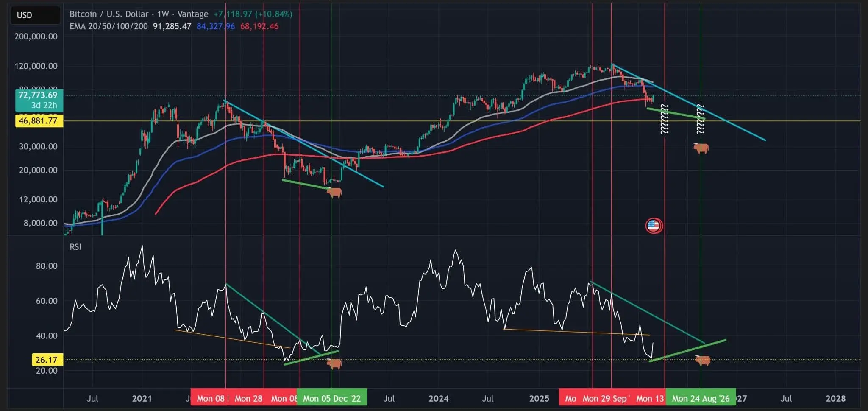Select the EMA 20/50/100/200 indicator legend
This screenshot has height=411, width=868.
[x=108, y=26]
